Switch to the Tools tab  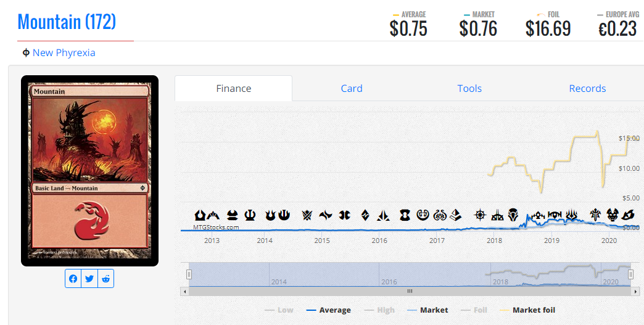[x=469, y=88]
